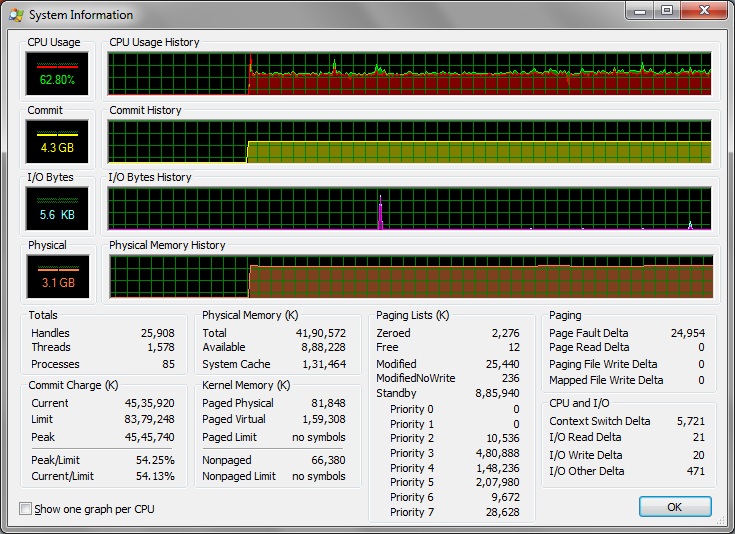Viewport: 735px width, 534px height.
Task: Click Commit Charge Limit value 83,79,248
Action: pyautogui.click(x=150, y=419)
